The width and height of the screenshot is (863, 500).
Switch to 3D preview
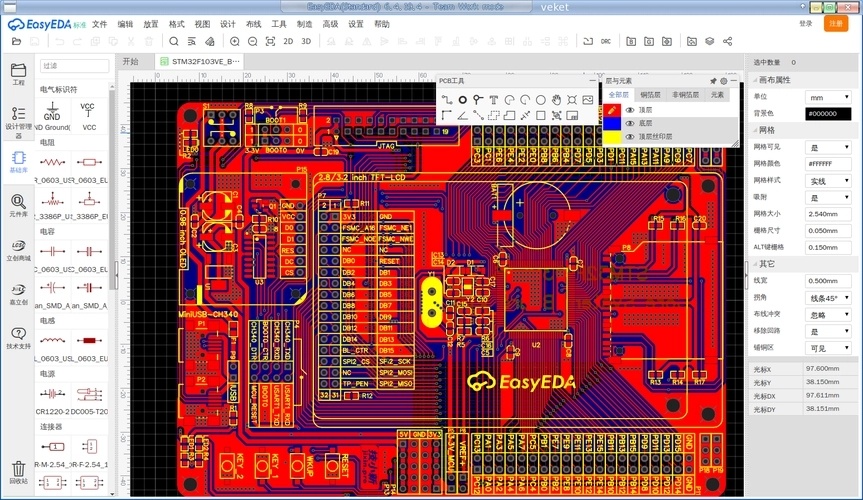306,41
